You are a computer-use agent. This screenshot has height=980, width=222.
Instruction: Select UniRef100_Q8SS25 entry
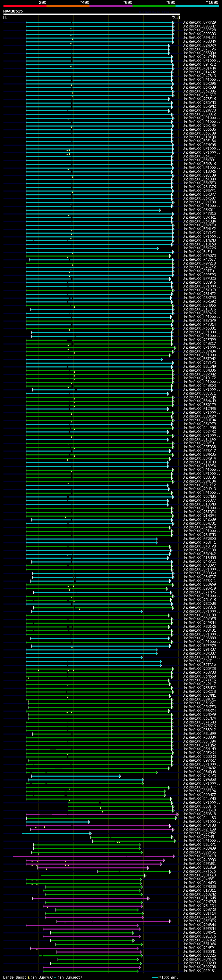(x=199, y=956)
